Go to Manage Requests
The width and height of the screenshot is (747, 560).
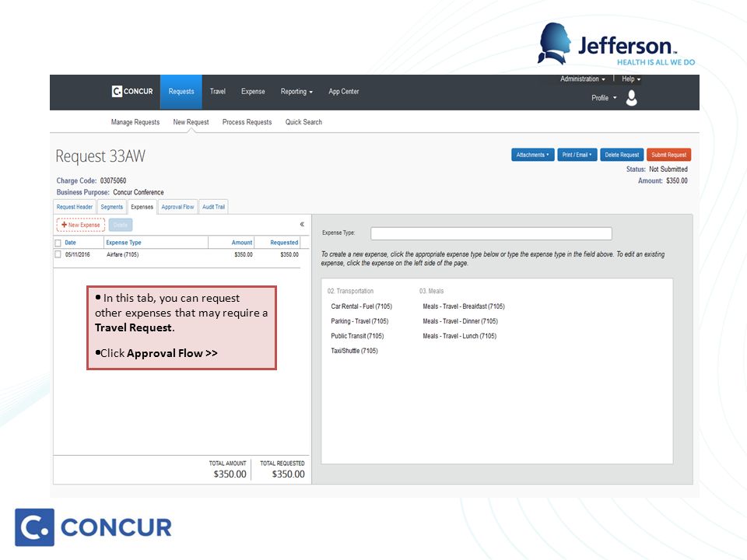click(135, 122)
